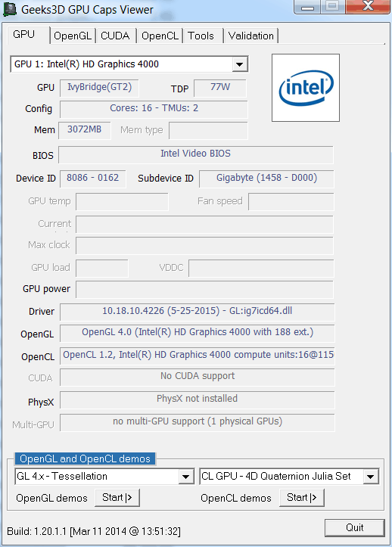Start the OpenGL demo

click(117, 498)
